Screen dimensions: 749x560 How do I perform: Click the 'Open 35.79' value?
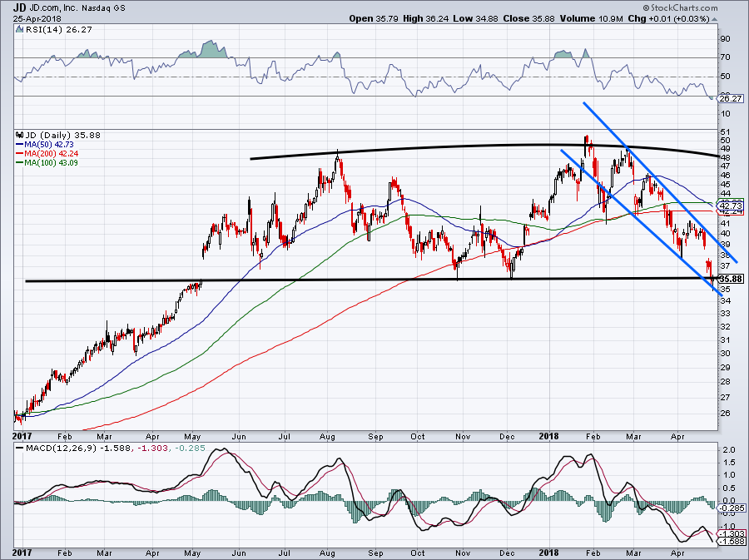click(x=374, y=18)
